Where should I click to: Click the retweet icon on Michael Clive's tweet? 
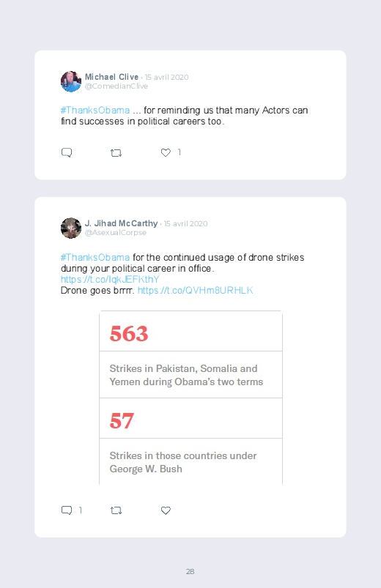coord(116,153)
